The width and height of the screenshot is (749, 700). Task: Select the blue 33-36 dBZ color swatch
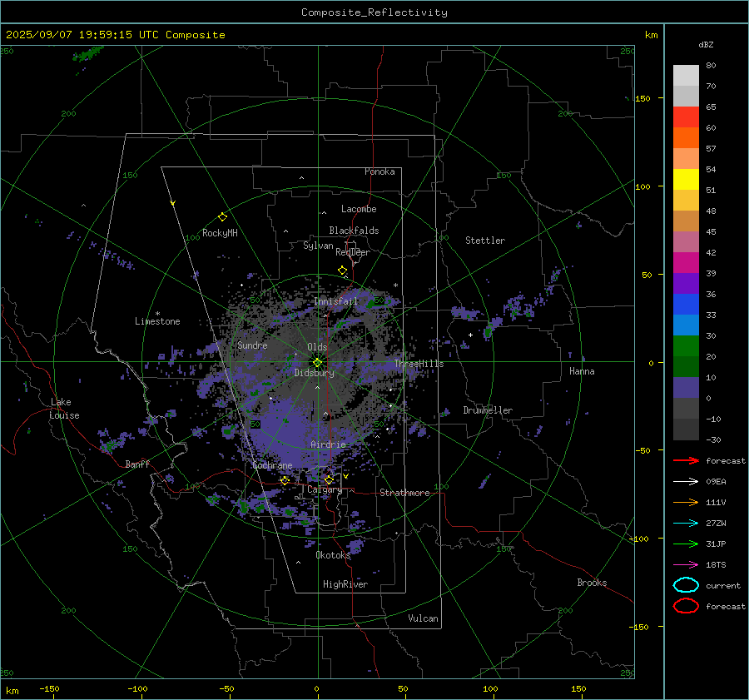686,305
